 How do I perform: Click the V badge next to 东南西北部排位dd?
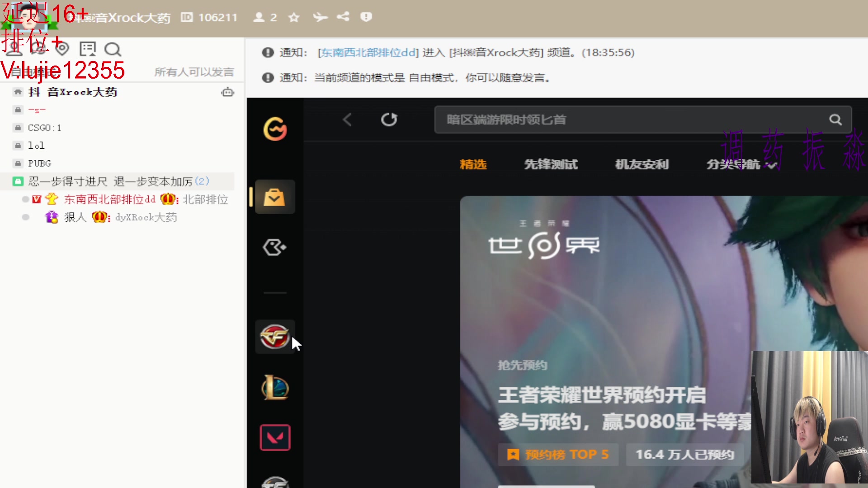tap(37, 199)
